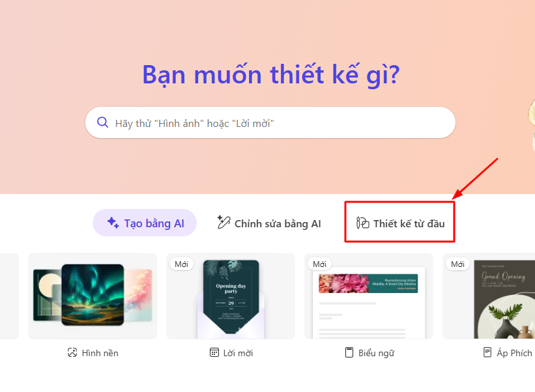This screenshot has width=535, height=392.
Task: Open the aurora Hình nền thumbnail
Action: [93, 296]
